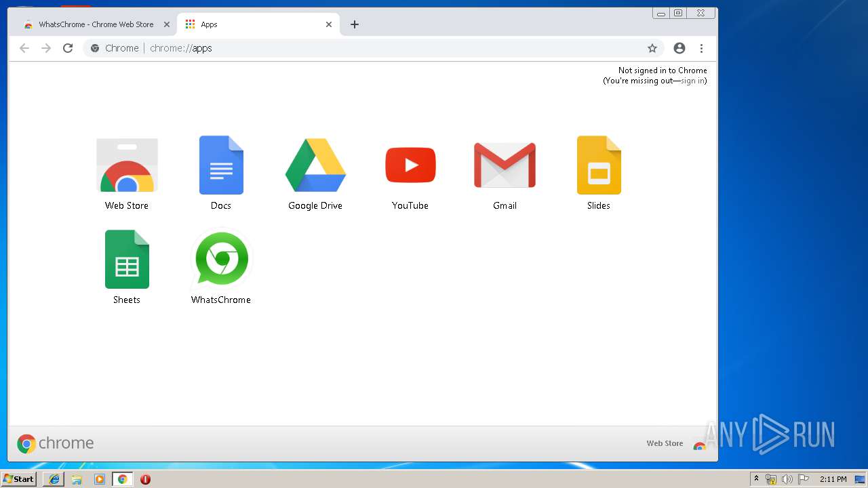868x488 pixels.
Task: Minimize the Chrome window
Action: pos(661,13)
